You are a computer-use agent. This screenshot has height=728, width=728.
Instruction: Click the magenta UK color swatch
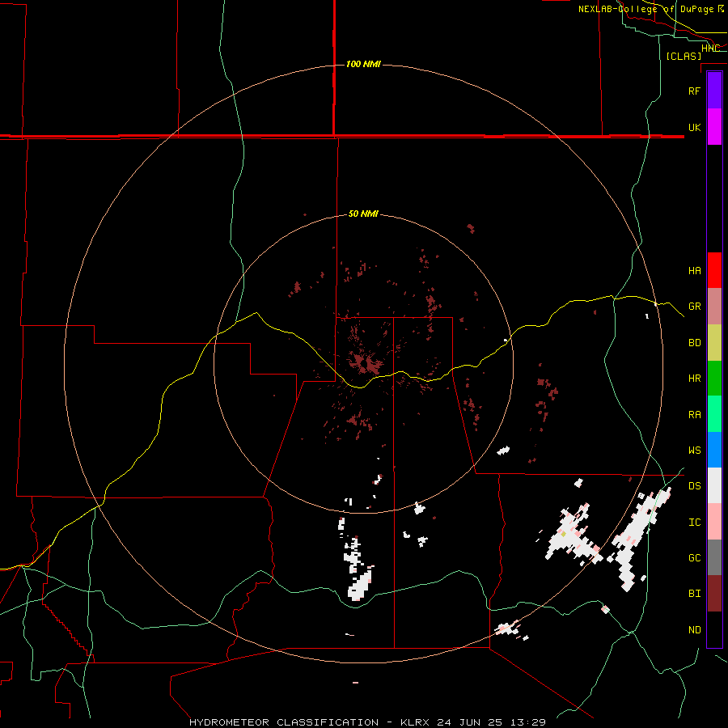coord(714,127)
